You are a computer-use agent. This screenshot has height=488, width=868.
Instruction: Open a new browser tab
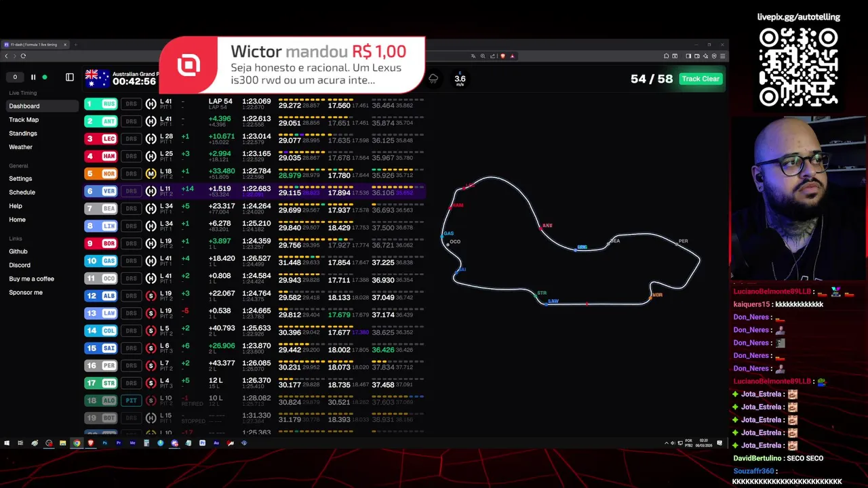pyautogui.click(x=75, y=45)
